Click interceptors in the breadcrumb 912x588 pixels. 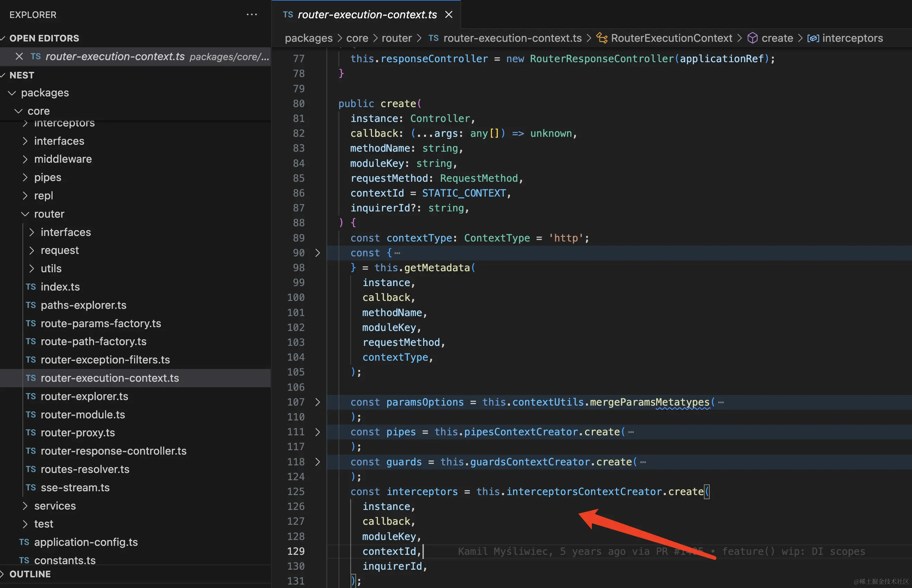853,38
